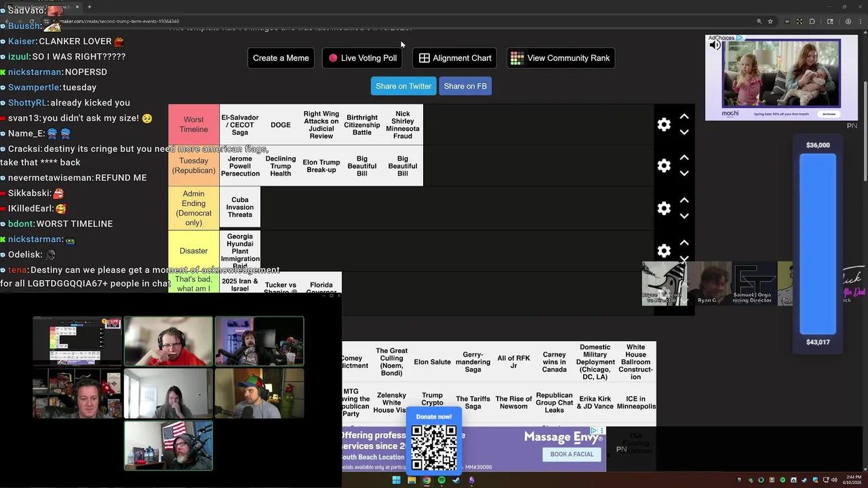Move Worst Timeline row down
Screen dimensions: 868x488
[x=684, y=132]
